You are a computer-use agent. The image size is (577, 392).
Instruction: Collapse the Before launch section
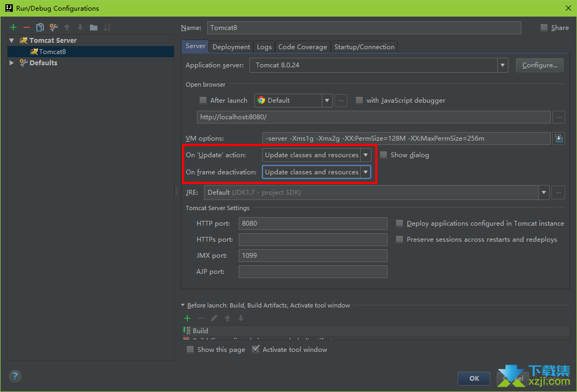[x=183, y=305]
